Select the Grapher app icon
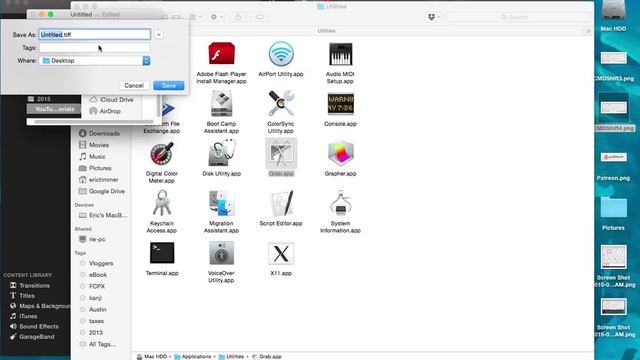 tap(340, 153)
